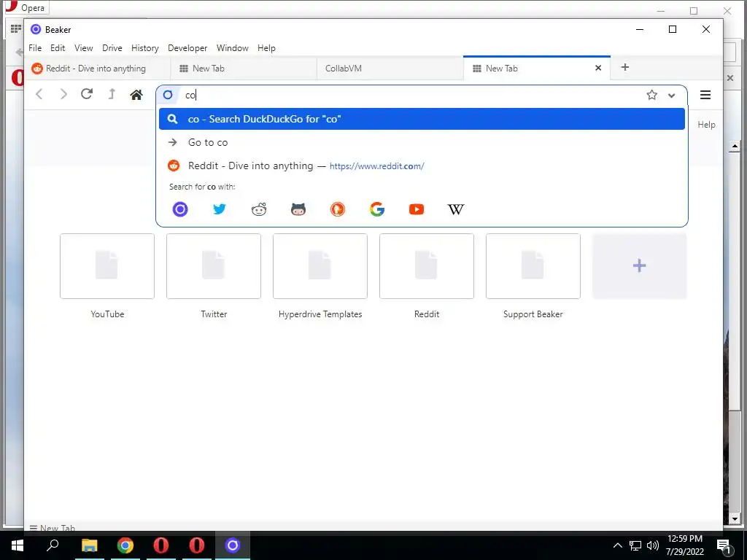This screenshot has width=747, height=560.
Task: Switch to the first New Tab
Action: (x=244, y=69)
